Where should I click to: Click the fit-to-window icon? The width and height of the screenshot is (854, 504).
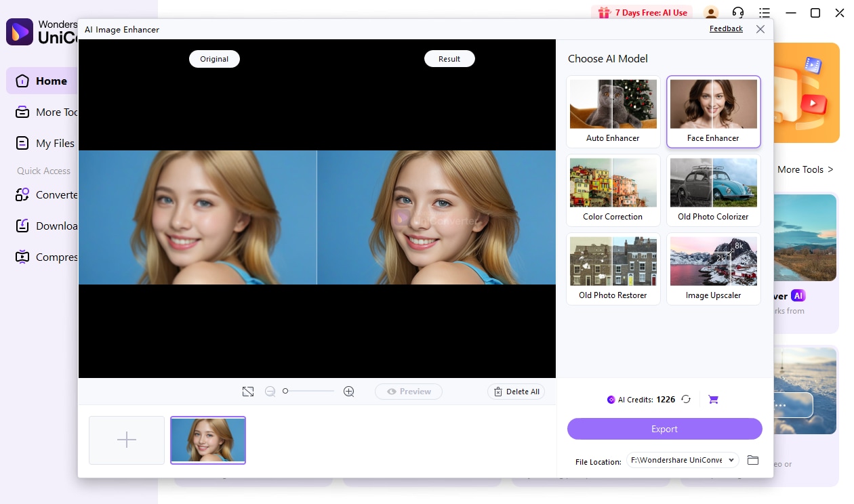(248, 392)
